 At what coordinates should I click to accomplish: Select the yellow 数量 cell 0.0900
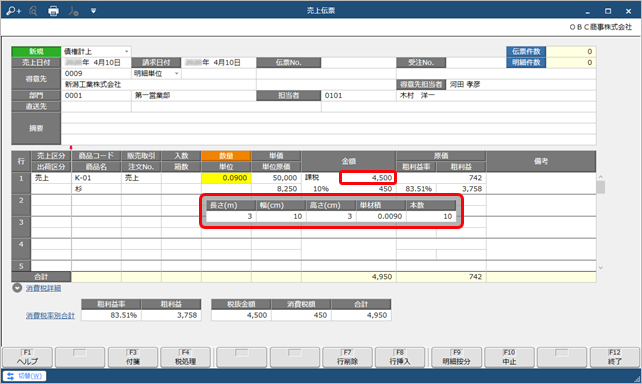[226, 178]
